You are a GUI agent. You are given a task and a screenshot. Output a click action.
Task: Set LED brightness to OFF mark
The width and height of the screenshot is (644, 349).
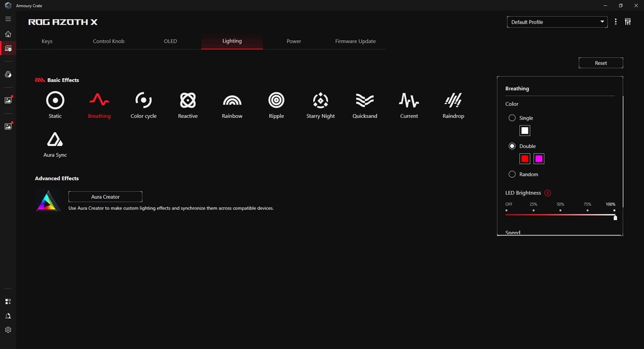[506, 210]
